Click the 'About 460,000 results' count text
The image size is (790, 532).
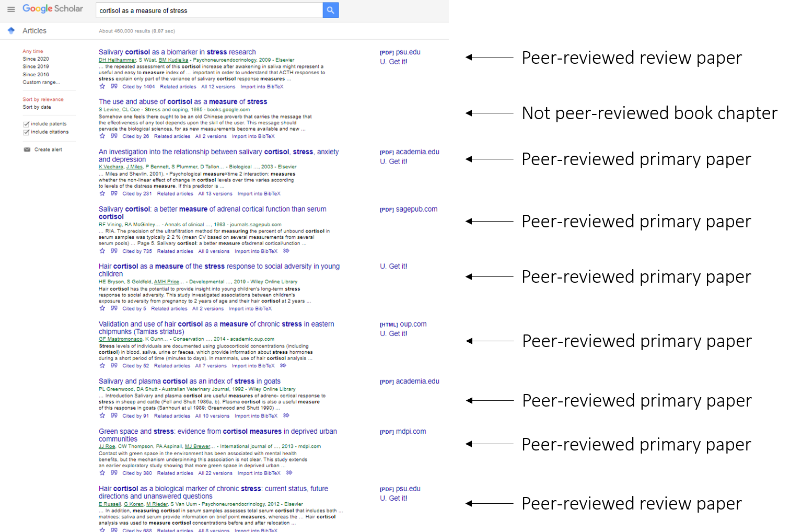point(137,31)
